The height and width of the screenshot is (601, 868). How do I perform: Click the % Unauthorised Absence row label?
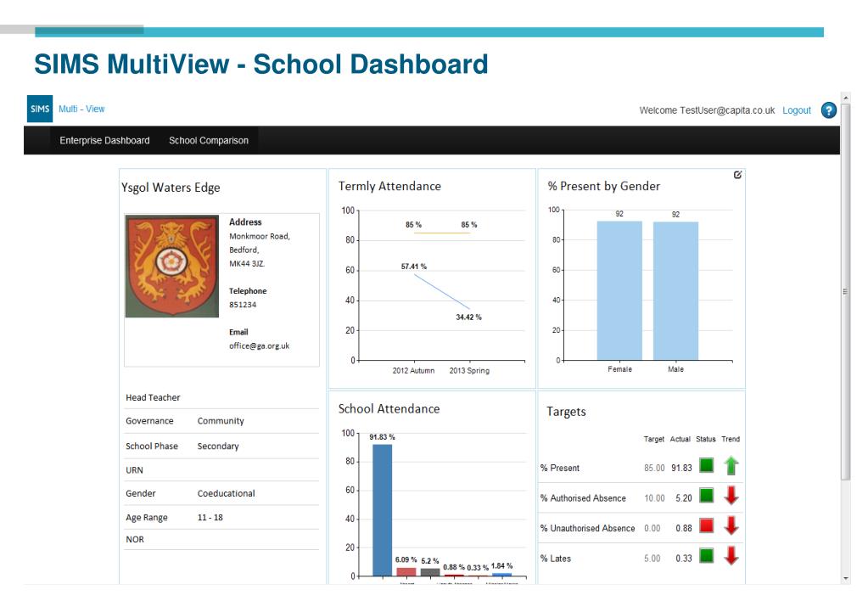(587, 529)
